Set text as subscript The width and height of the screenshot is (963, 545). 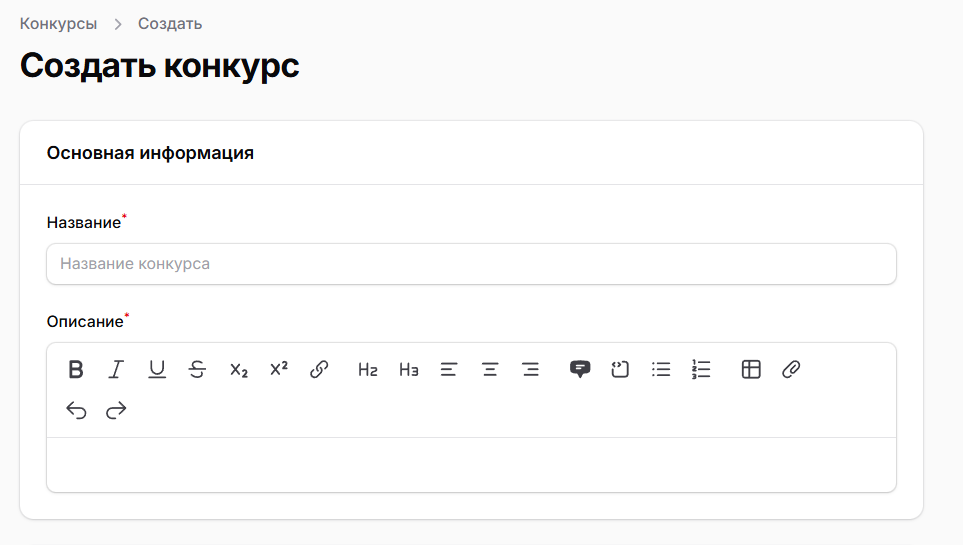pos(238,369)
